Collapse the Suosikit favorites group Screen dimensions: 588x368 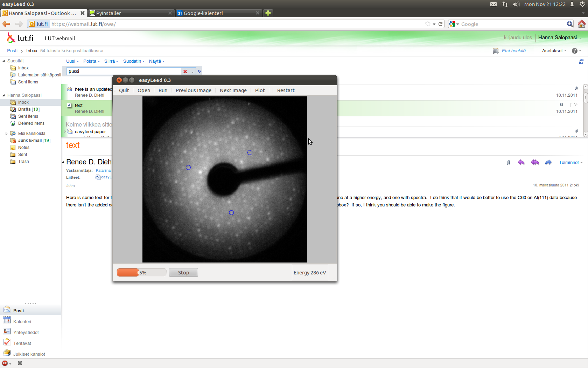click(4, 61)
